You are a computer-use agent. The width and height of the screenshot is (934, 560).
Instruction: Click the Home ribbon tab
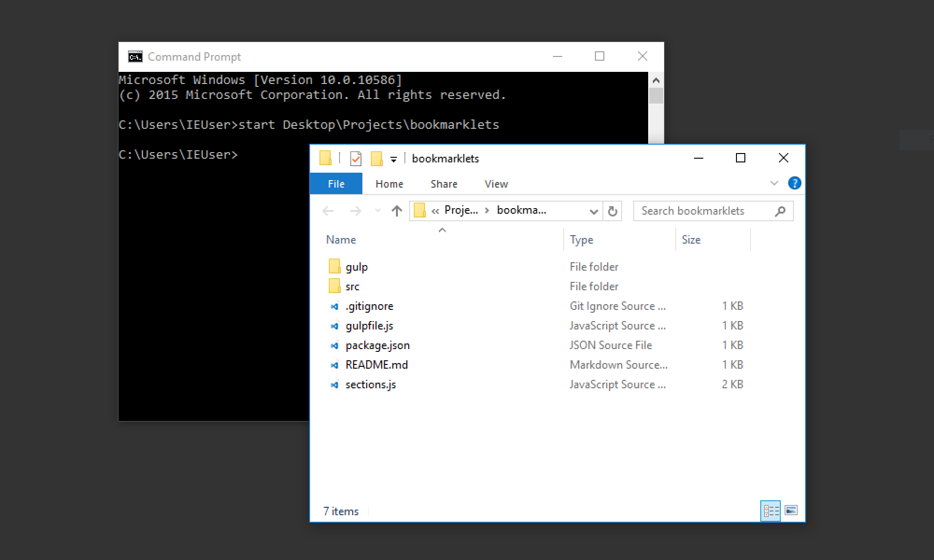click(x=388, y=184)
